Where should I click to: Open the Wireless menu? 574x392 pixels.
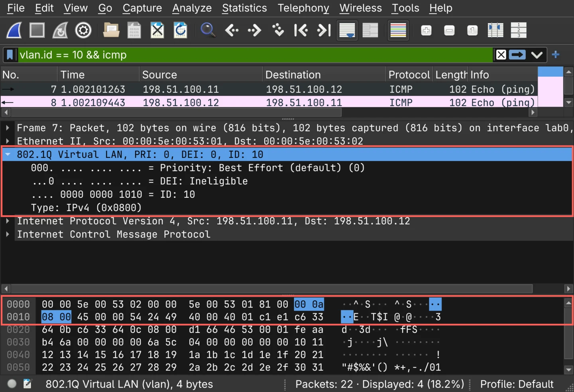360,8
